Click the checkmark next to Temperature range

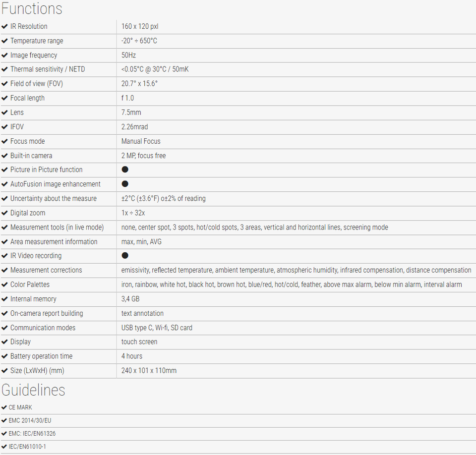tap(4, 41)
